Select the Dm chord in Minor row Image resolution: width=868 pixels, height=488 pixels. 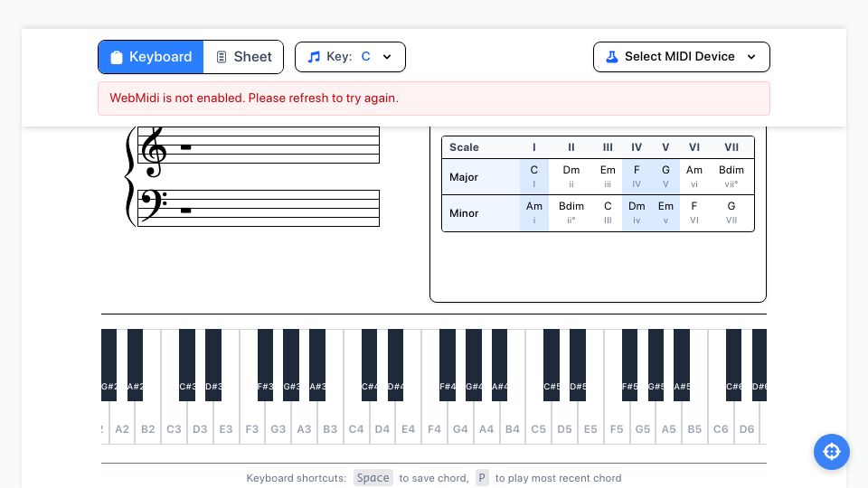pos(637,213)
